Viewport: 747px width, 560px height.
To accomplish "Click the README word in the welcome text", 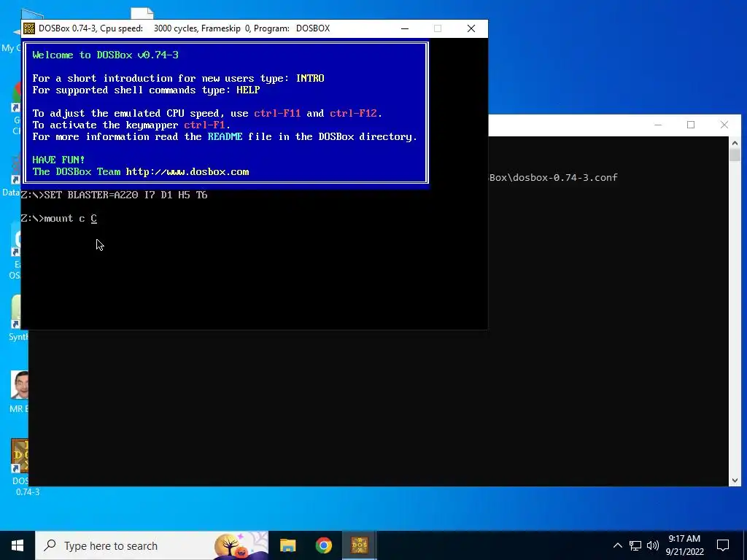I will [x=225, y=136].
